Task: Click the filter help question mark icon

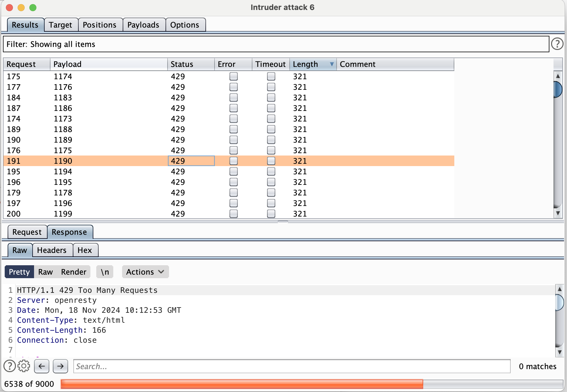Action: (557, 44)
